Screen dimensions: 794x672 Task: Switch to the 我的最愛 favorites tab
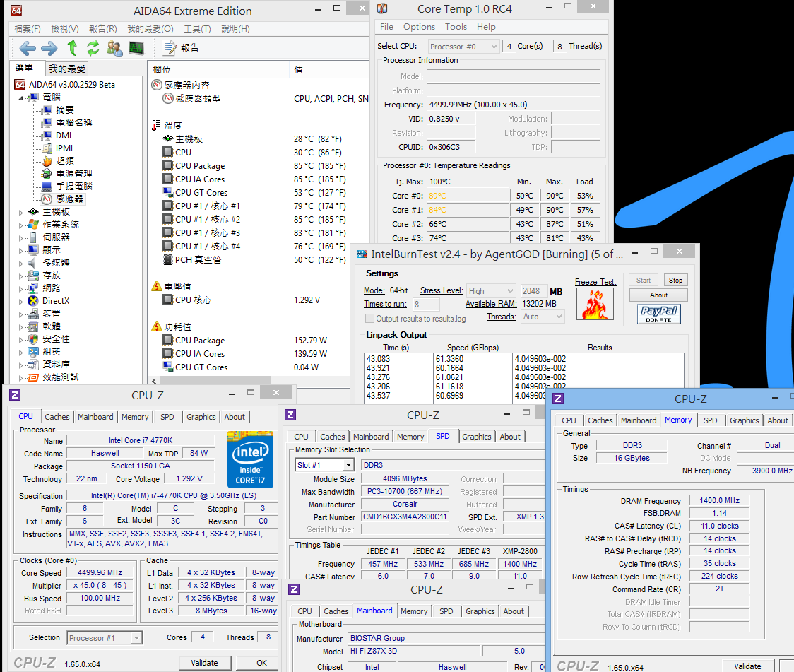coord(67,69)
